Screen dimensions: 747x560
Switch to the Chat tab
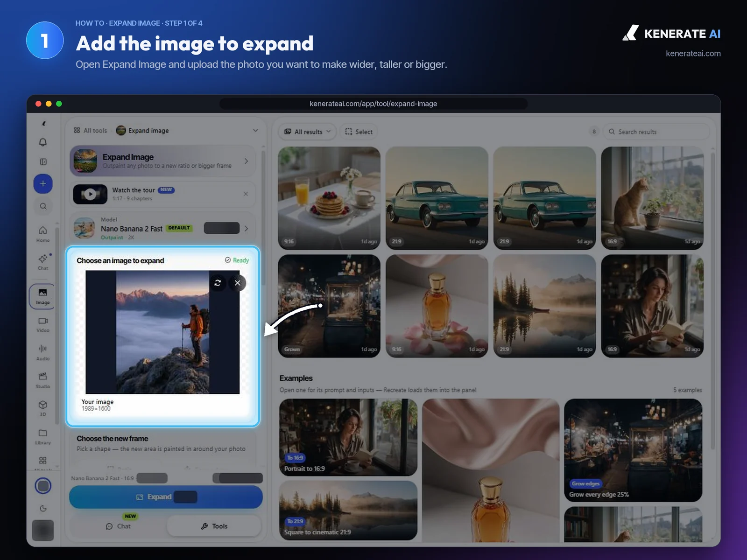point(118,526)
